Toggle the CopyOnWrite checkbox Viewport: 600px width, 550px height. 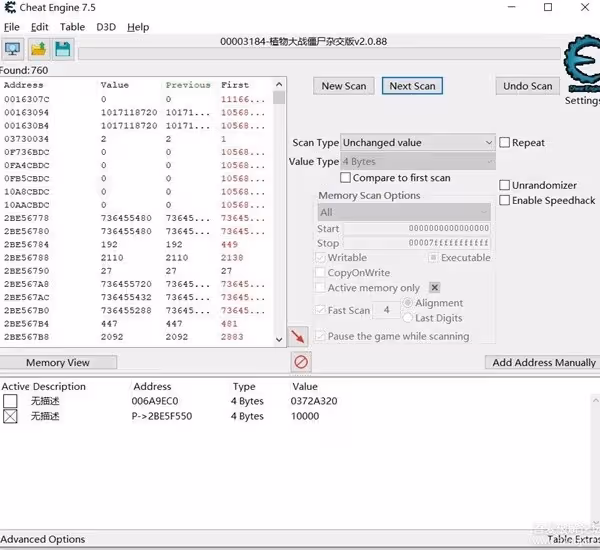tap(320, 273)
